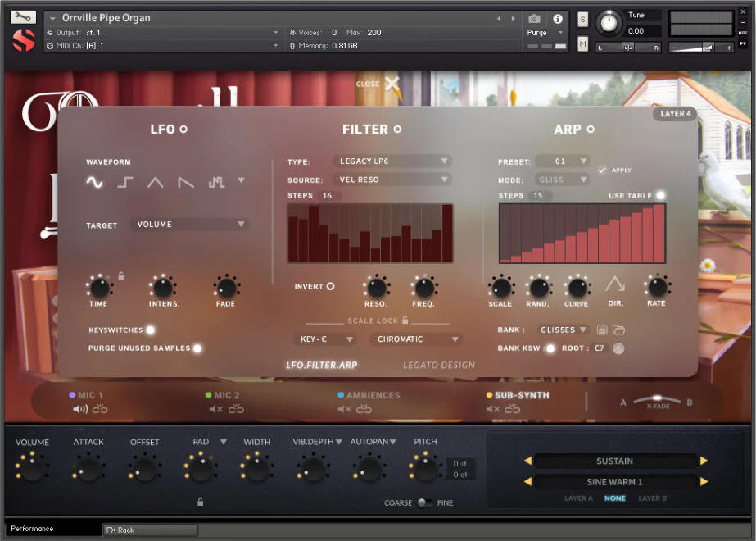Select the square LFO waveform

click(125, 181)
